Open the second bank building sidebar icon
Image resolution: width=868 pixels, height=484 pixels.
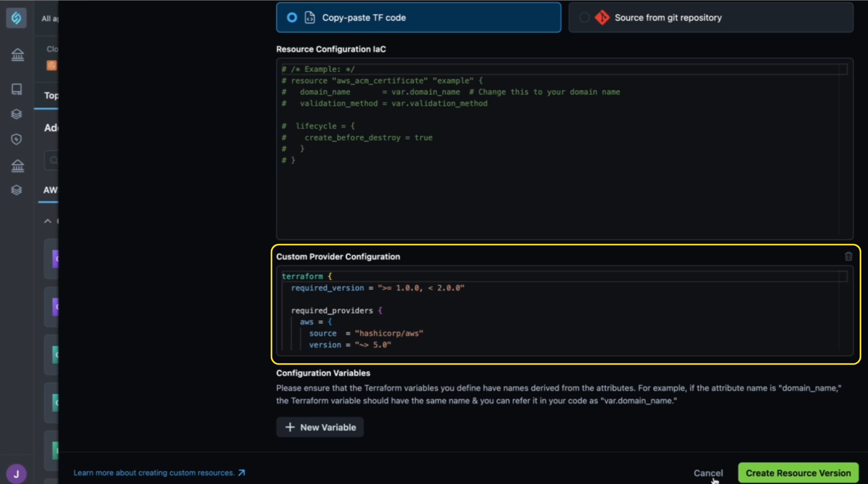(17, 166)
